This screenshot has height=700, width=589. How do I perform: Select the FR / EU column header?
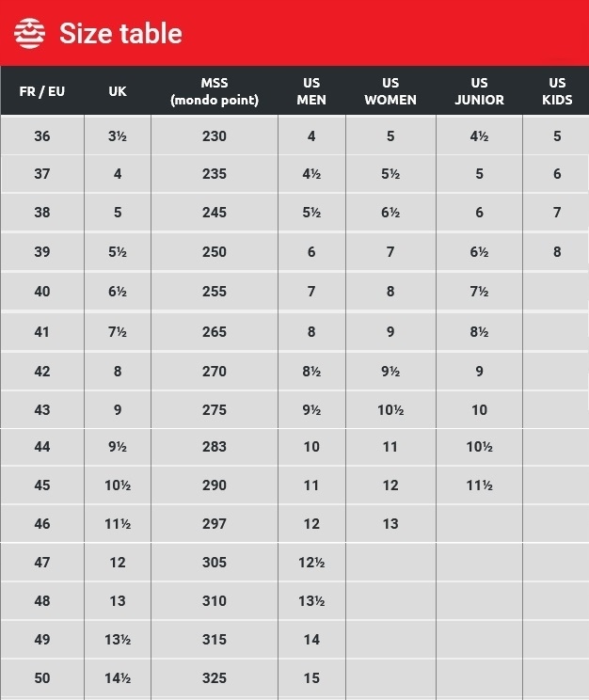(42, 91)
